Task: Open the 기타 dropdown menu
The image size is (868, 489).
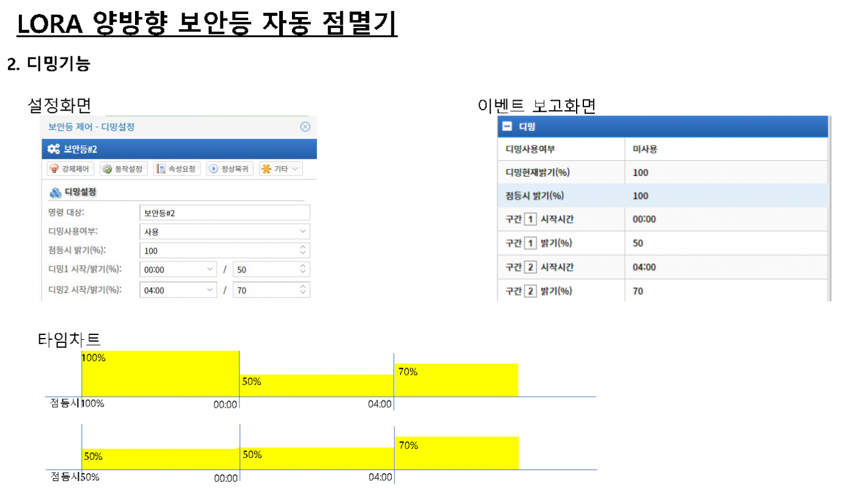Action: [280, 169]
